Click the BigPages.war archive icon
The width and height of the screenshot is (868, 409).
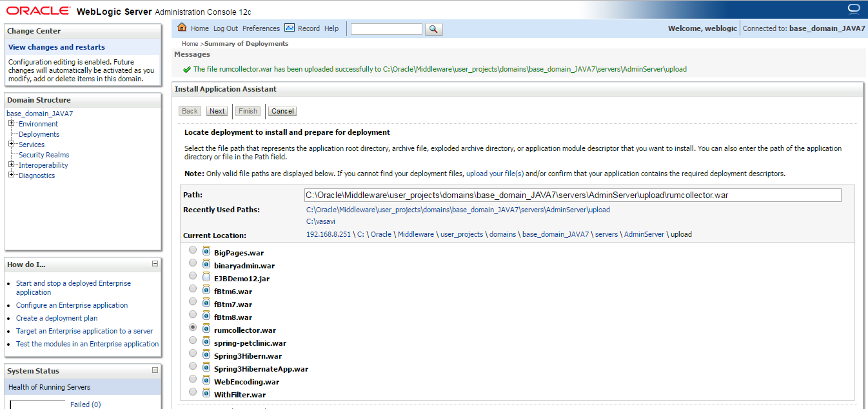(206, 252)
